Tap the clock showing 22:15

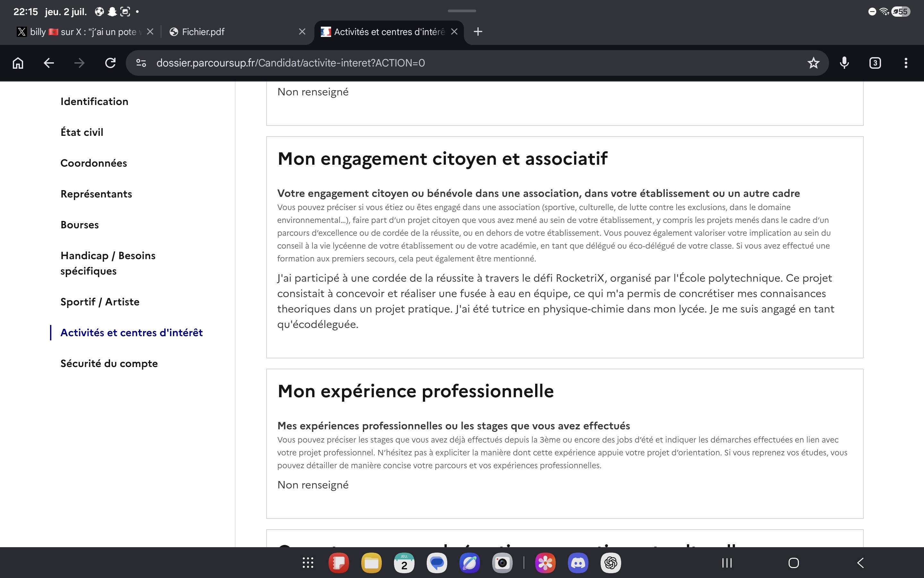(x=26, y=12)
